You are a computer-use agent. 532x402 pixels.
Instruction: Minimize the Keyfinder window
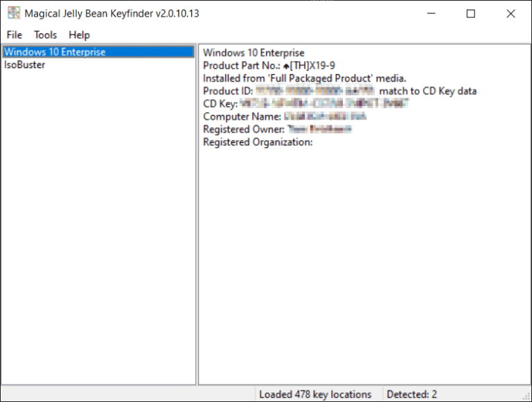pyautogui.click(x=431, y=13)
